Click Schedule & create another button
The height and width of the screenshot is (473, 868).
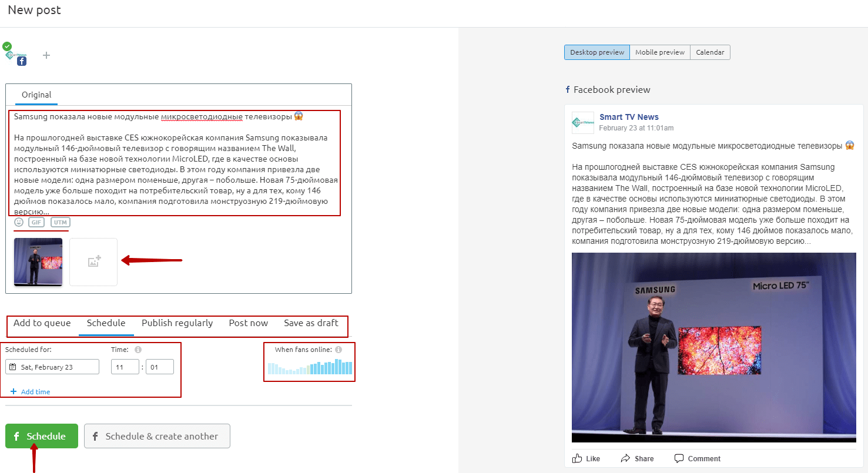coord(157,436)
